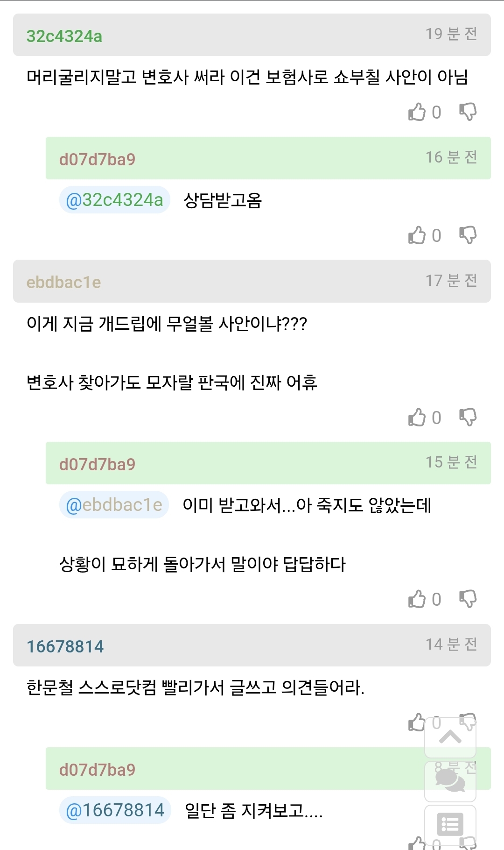Open the list view floating button
The height and width of the screenshot is (850, 504).
click(x=450, y=824)
